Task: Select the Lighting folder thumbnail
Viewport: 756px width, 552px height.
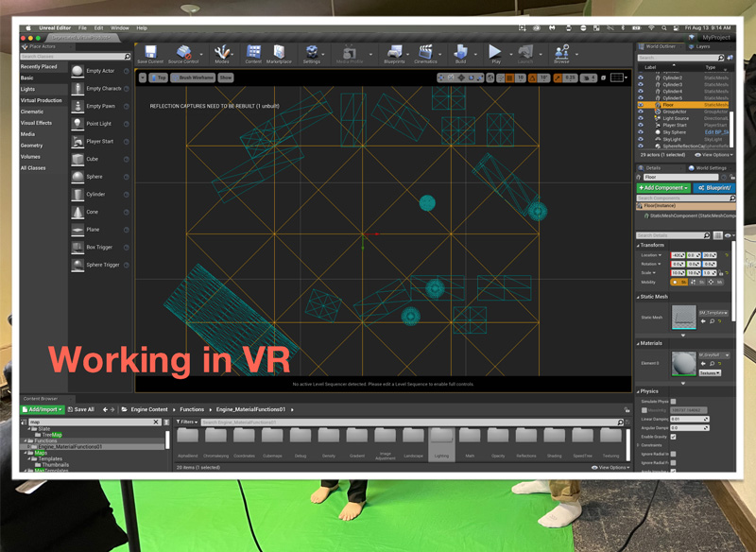Action: (441, 440)
